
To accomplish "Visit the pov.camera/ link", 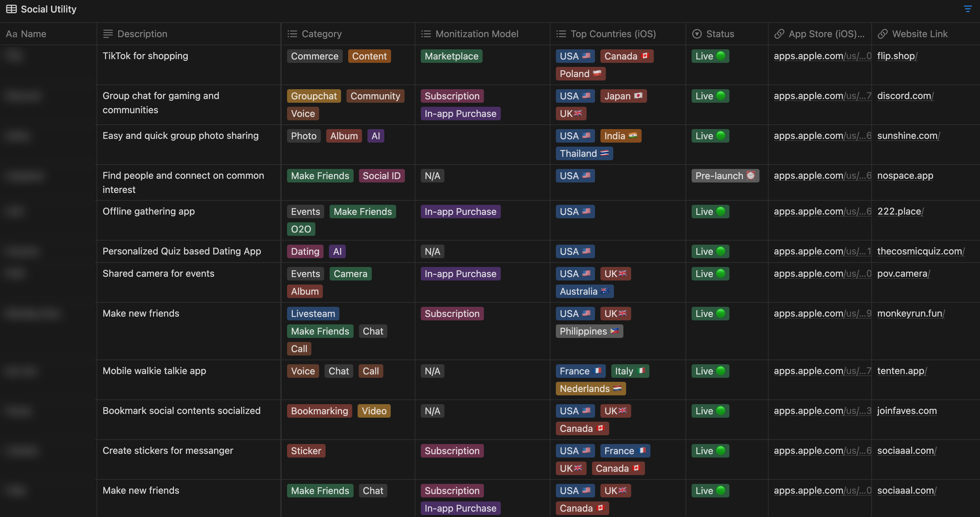I will tap(904, 273).
